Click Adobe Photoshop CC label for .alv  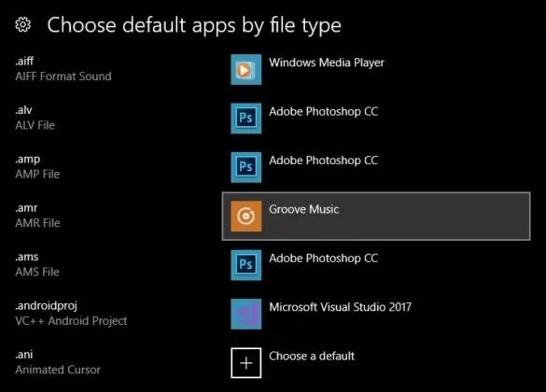coord(324,112)
